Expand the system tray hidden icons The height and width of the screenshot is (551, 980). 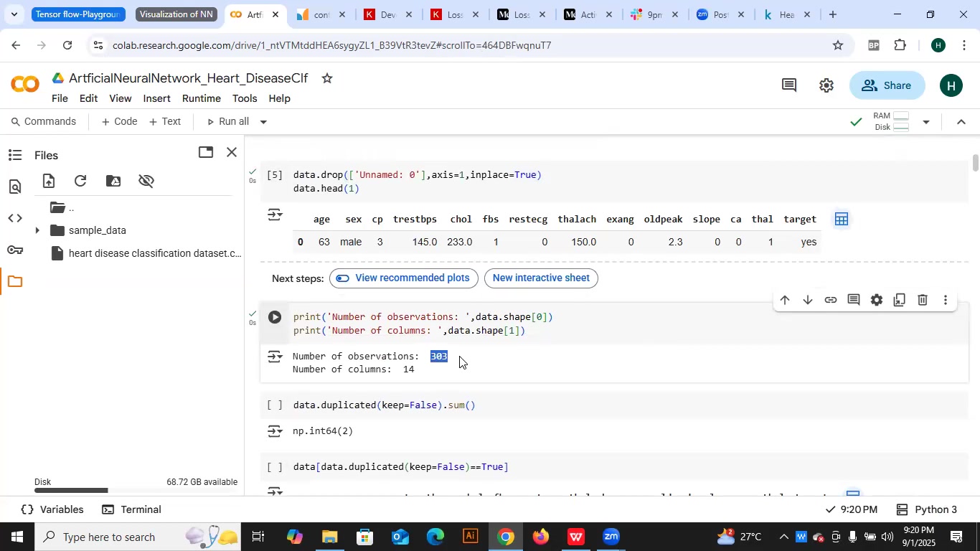[783, 537]
